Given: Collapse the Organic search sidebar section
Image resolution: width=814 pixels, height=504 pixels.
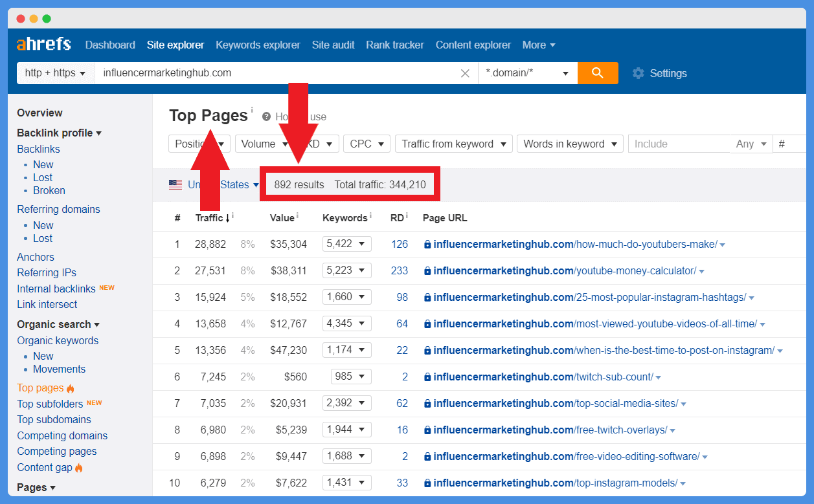Looking at the screenshot, I should click(x=58, y=324).
